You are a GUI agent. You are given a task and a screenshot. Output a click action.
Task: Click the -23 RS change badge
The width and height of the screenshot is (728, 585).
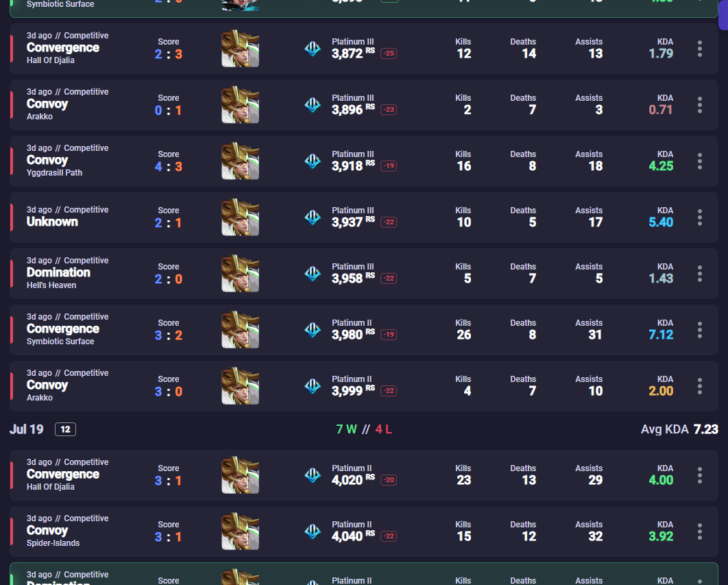pyautogui.click(x=389, y=110)
